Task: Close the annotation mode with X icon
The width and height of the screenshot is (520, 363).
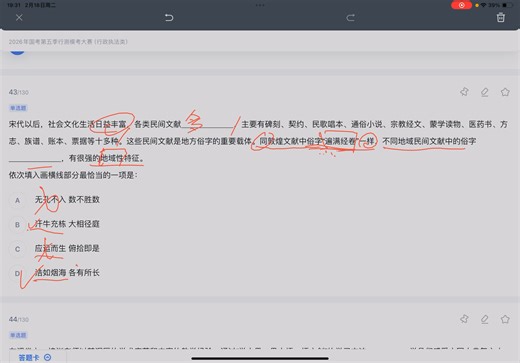Action: click(x=19, y=17)
